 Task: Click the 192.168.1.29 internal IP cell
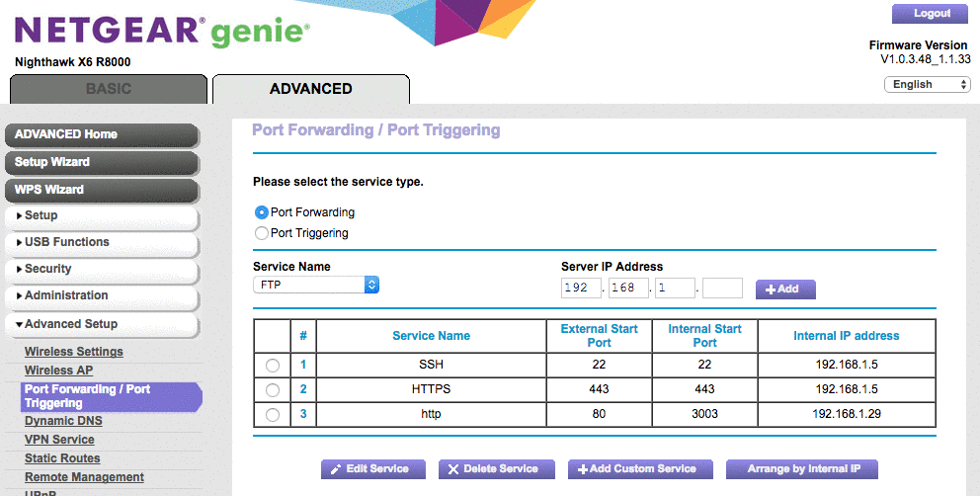point(847,414)
